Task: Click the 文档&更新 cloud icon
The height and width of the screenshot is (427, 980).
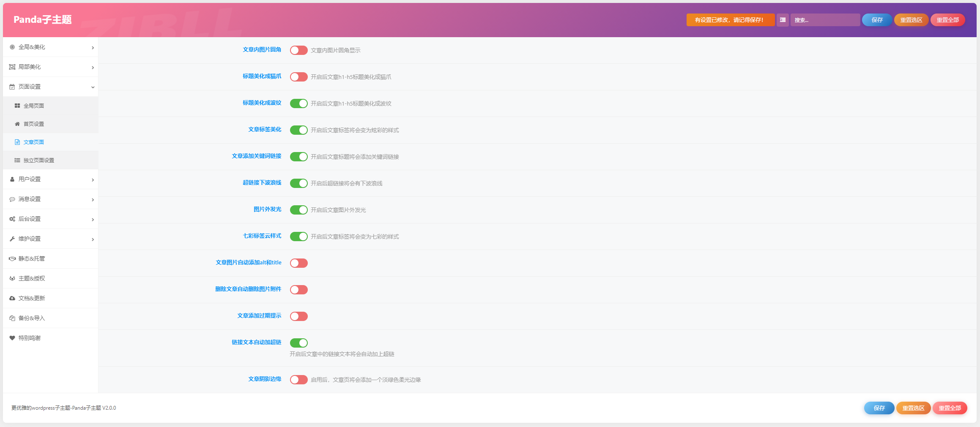Action: tap(12, 299)
